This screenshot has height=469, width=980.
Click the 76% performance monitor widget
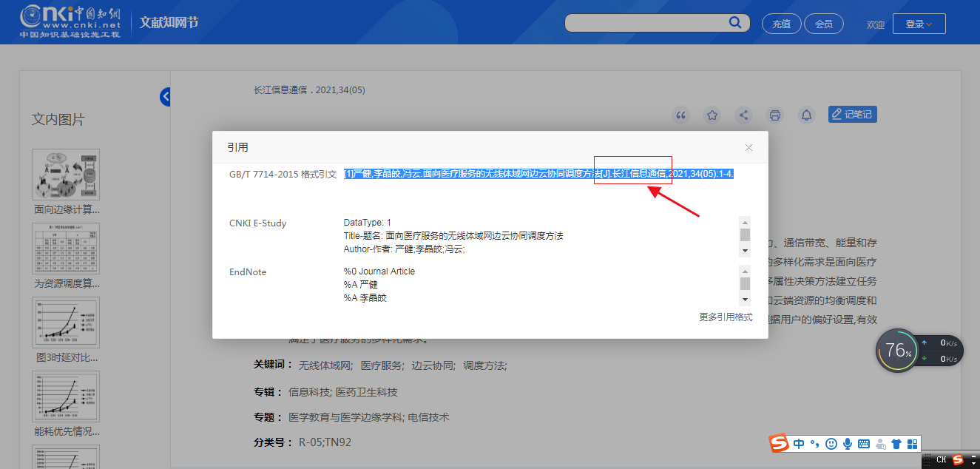coord(899,351)
